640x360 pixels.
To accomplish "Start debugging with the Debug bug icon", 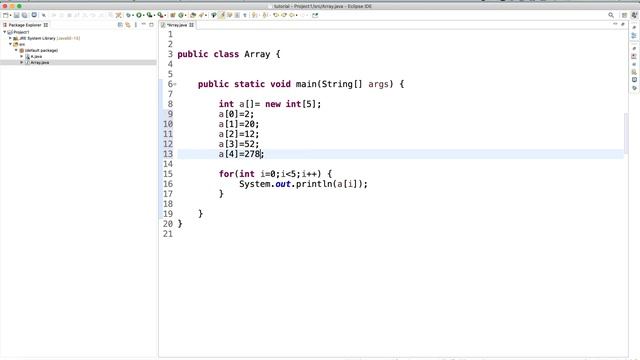I will (128, 15).
